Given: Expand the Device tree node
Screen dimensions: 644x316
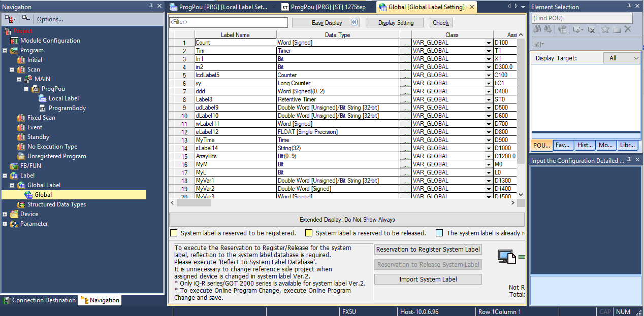Looking at the screenshot, I should click(5, 214).
